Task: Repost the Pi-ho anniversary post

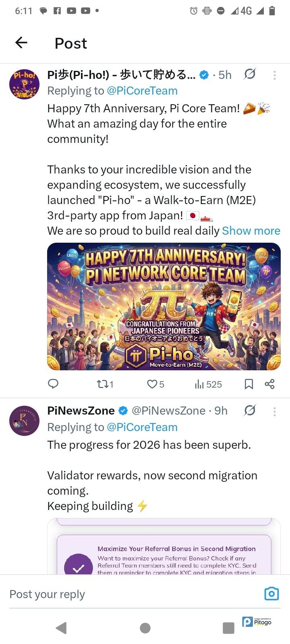Action: [103, 384]
